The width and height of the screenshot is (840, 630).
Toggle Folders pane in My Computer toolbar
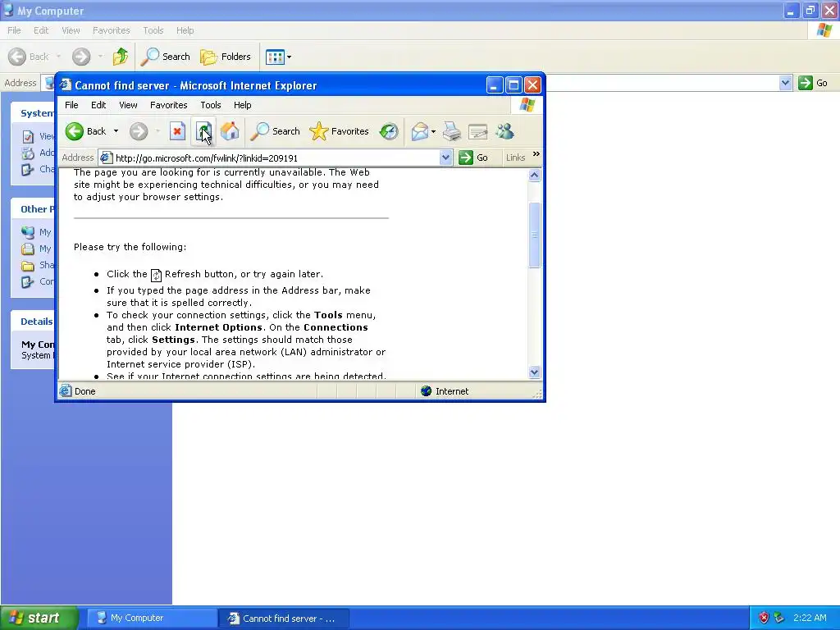click(x=226, y=57)
